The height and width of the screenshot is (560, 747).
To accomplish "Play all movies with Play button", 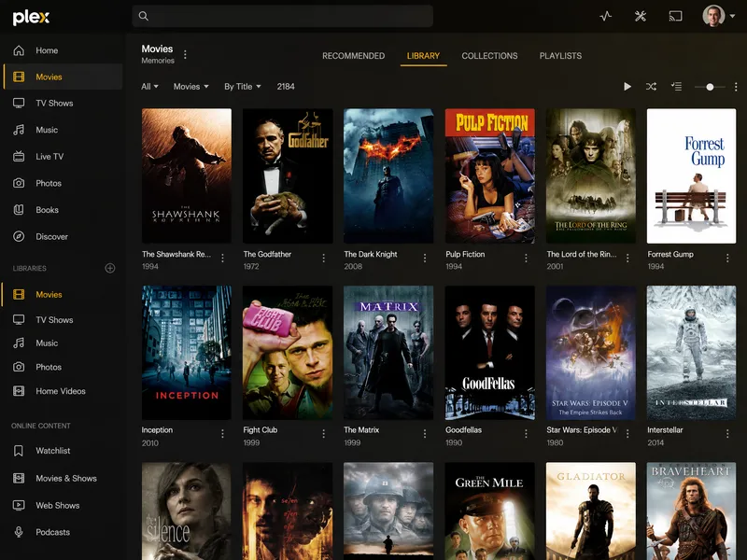I will (x=627, y=87).
